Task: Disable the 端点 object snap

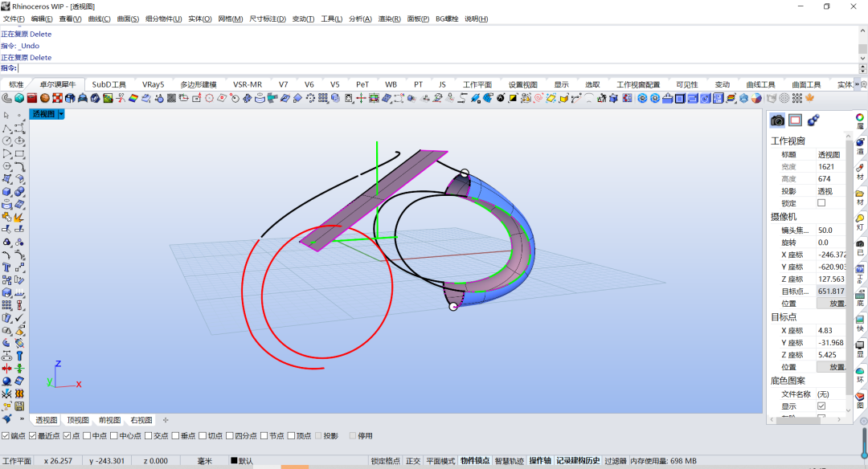Action: 6,436
